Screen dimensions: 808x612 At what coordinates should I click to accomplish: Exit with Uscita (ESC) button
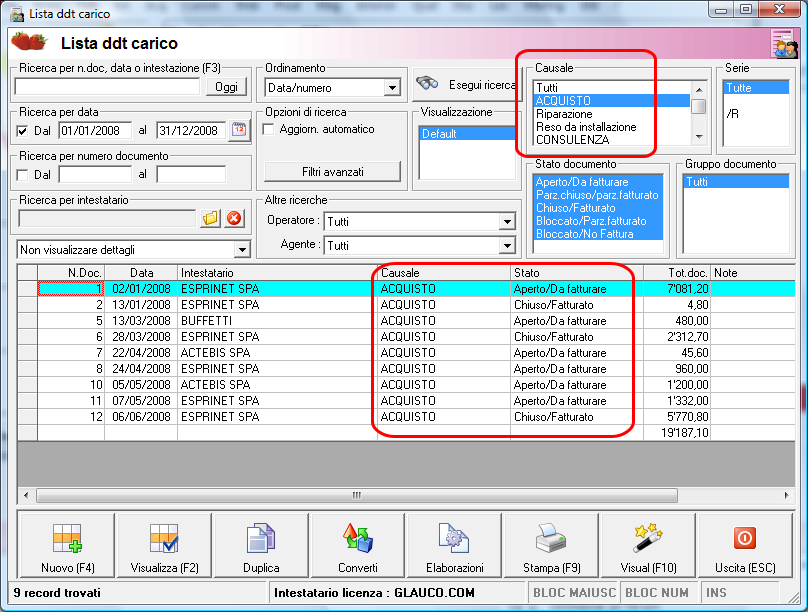745,545
